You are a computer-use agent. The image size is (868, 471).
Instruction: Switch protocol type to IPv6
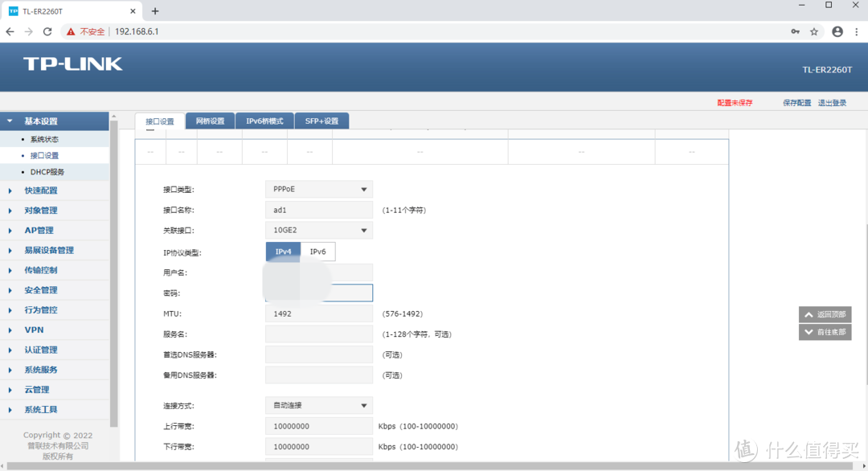pos(318,252)
